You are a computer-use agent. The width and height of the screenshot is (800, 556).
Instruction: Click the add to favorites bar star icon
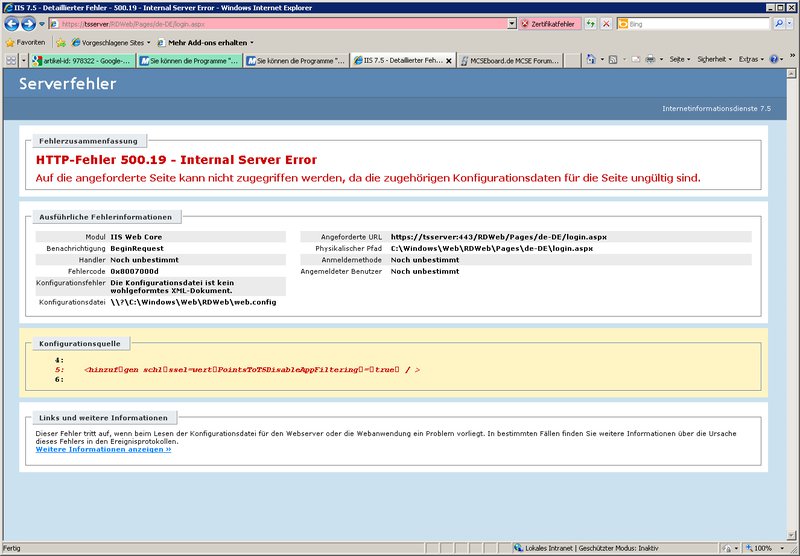(x=61, y=43)
